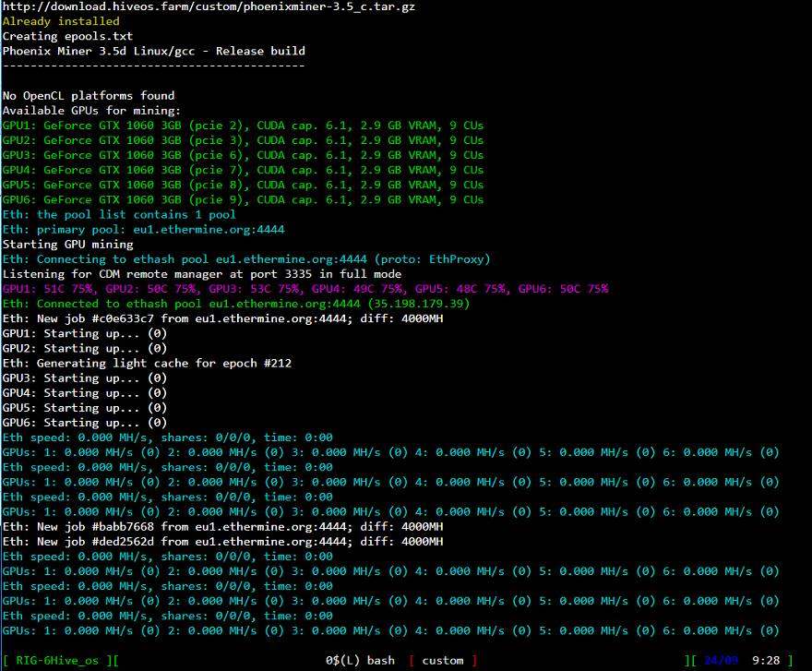Image resolution: width=812 pixels, height=671 pixels.
Task: Click the 'New job #babb7668' line
Action: 222,527
